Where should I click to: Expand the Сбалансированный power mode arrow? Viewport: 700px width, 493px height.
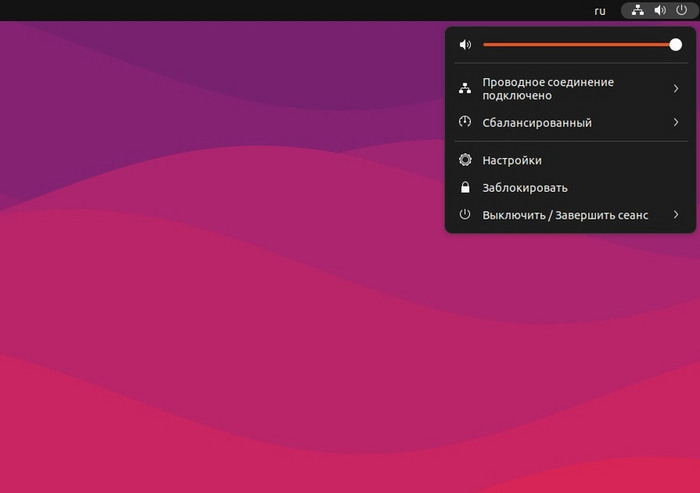coord(676,123)
